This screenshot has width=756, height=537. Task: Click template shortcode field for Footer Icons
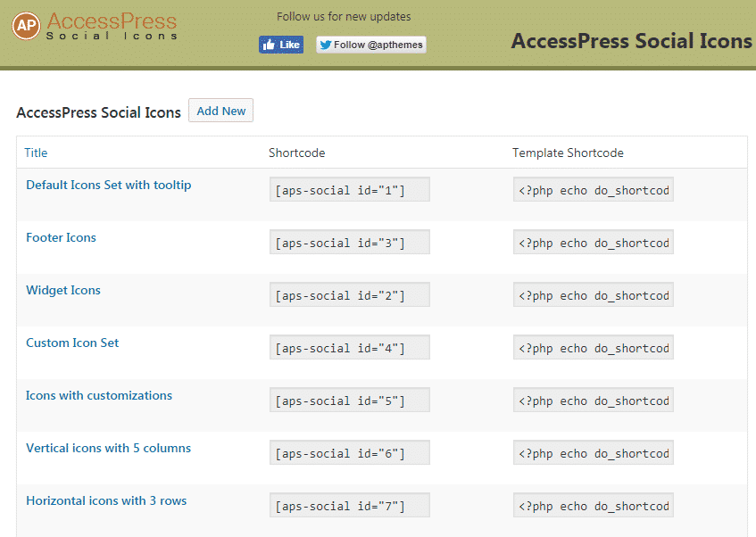594,242
